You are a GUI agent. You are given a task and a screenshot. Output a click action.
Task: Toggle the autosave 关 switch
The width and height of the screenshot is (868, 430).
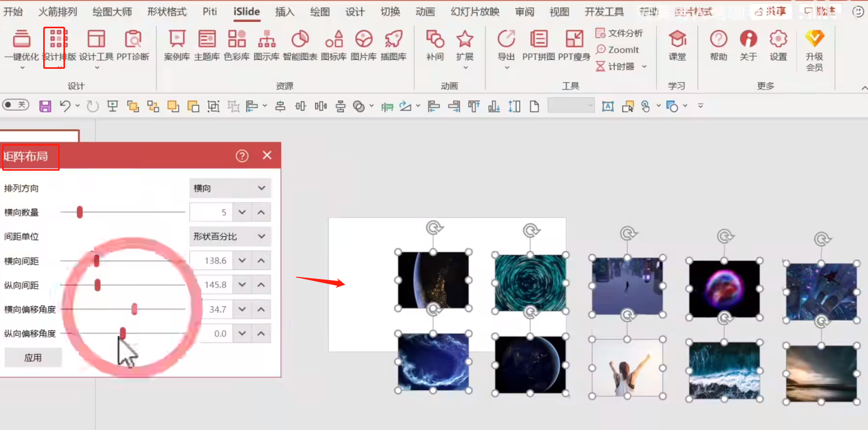[x=15, y=105]
